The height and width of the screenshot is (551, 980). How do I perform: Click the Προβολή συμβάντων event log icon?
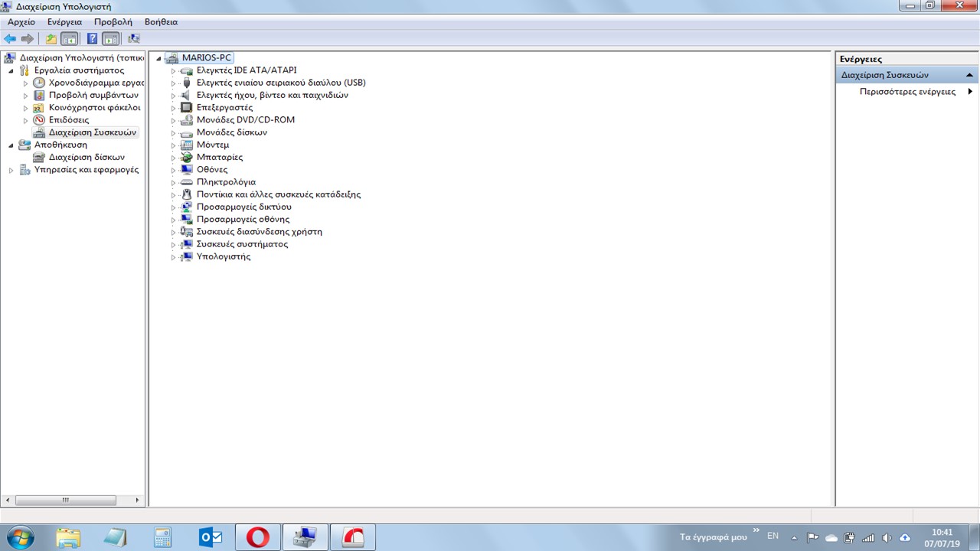click(x=39, y=95)
